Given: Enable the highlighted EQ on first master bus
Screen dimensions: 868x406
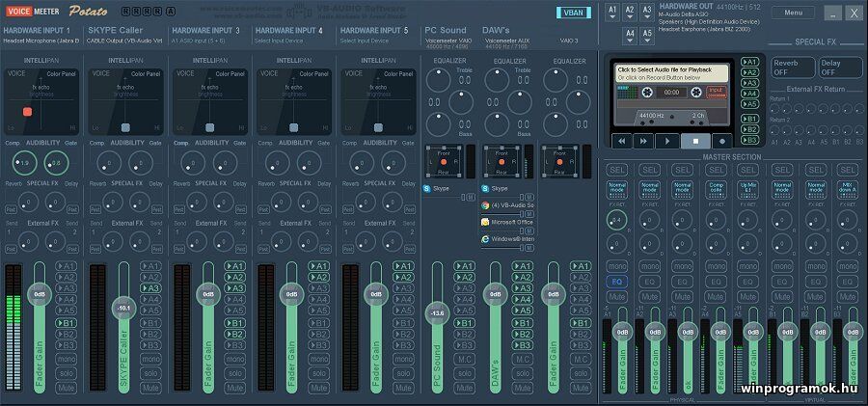Looking at the screenshot, I should pos(618,282).
